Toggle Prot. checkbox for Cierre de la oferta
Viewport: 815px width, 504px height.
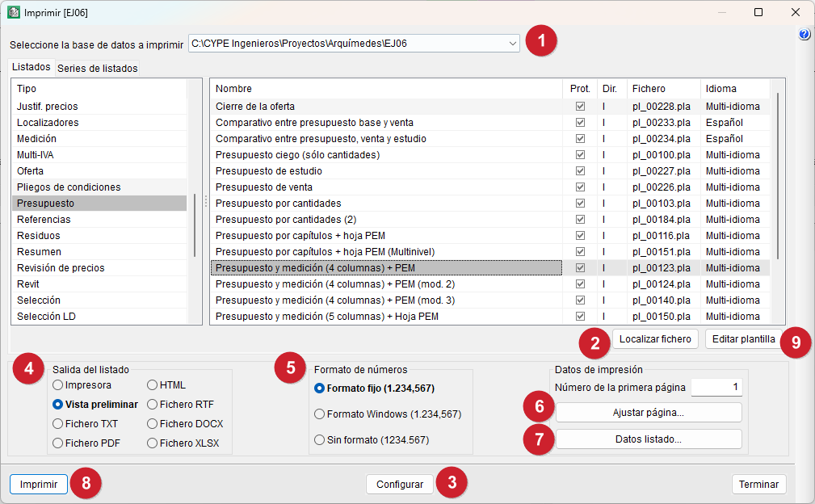click(x=580, y=106)
